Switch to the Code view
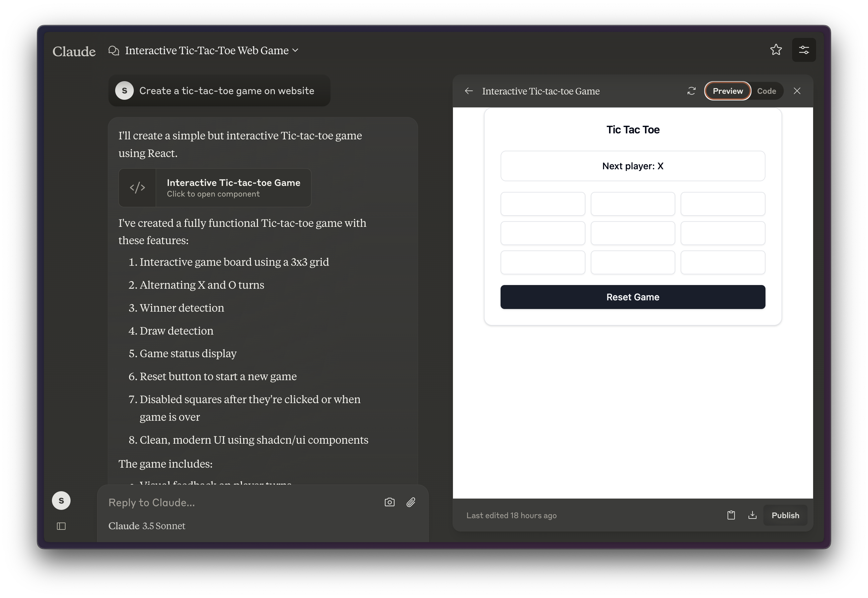 point(766,91)
